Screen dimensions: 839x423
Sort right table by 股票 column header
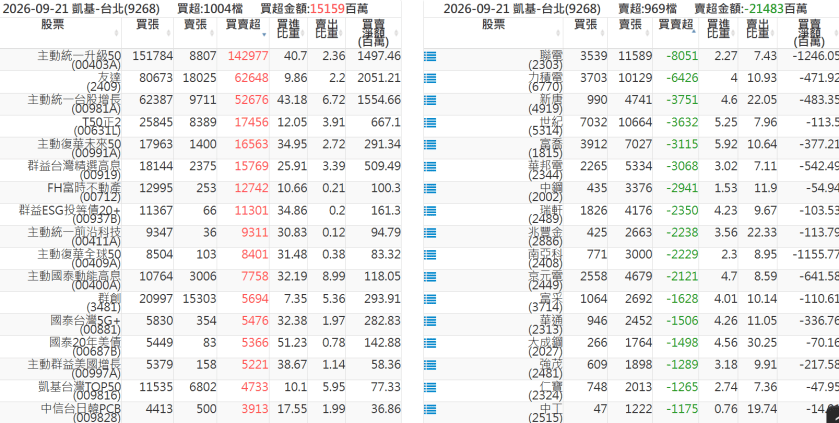pos(493,33)
